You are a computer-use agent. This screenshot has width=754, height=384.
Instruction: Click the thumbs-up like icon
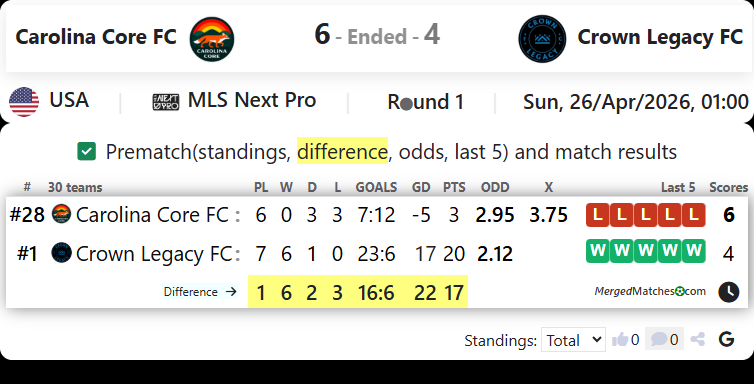pos(620,340)
